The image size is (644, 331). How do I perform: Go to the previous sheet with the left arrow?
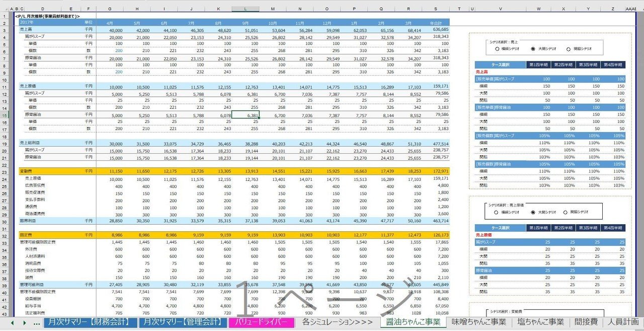(12, 322)
